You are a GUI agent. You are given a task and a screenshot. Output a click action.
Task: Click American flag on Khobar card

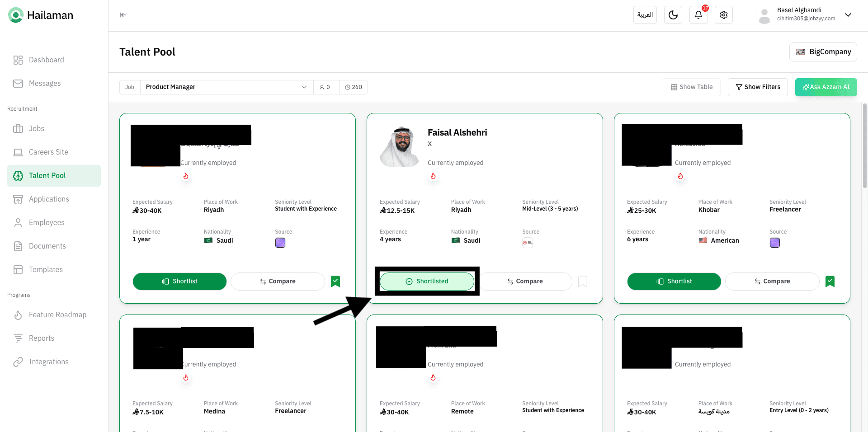(703, 240)
